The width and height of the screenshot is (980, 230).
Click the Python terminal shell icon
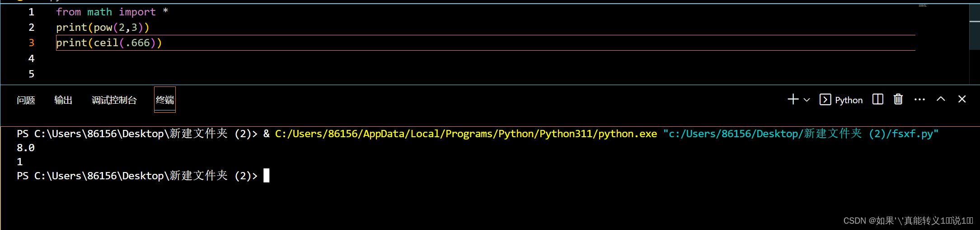[825, 100]
